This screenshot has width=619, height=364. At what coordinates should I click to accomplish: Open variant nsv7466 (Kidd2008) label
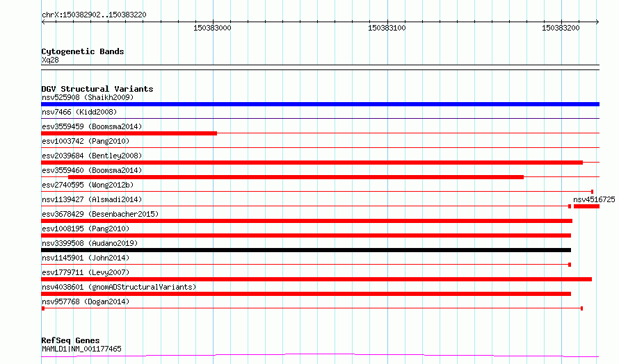79,112
